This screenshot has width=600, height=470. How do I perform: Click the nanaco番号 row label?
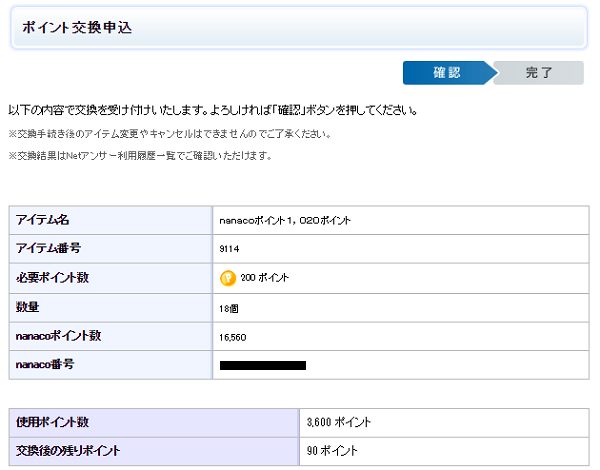pyautogui.click(x=45, y=364)
